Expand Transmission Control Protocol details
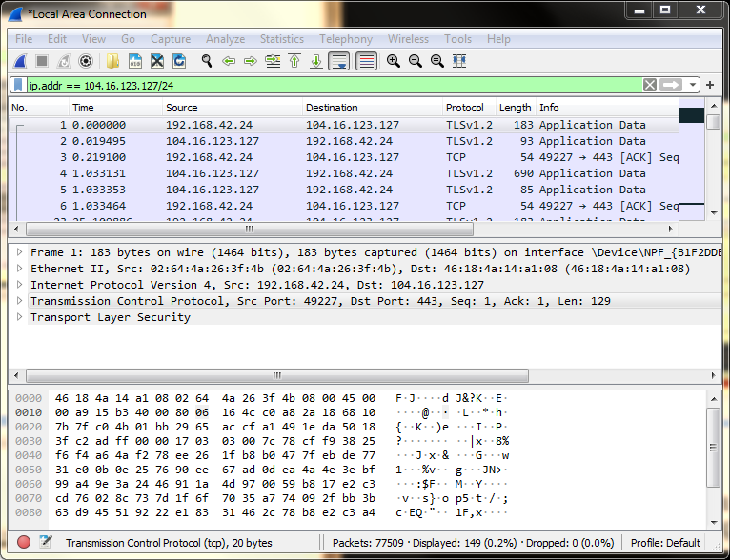Image resolution: width=730 pixels, height=560 pixels. coord(19,301)
